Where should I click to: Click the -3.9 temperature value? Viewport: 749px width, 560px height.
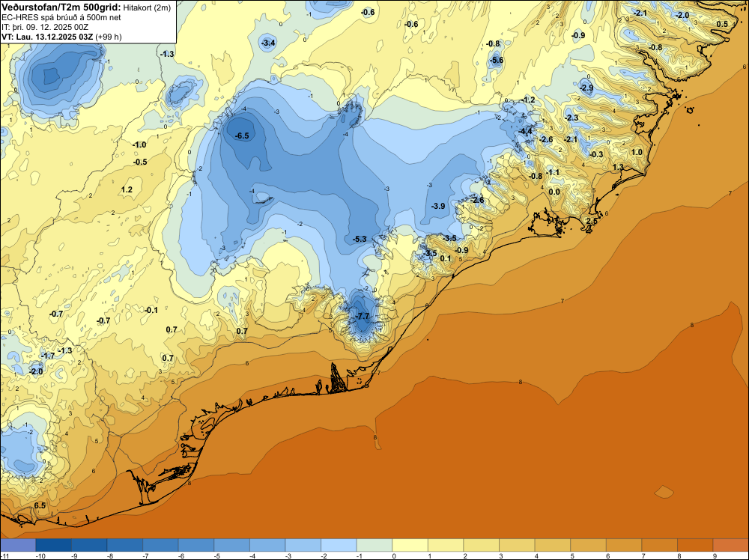[x=438, y=206]
